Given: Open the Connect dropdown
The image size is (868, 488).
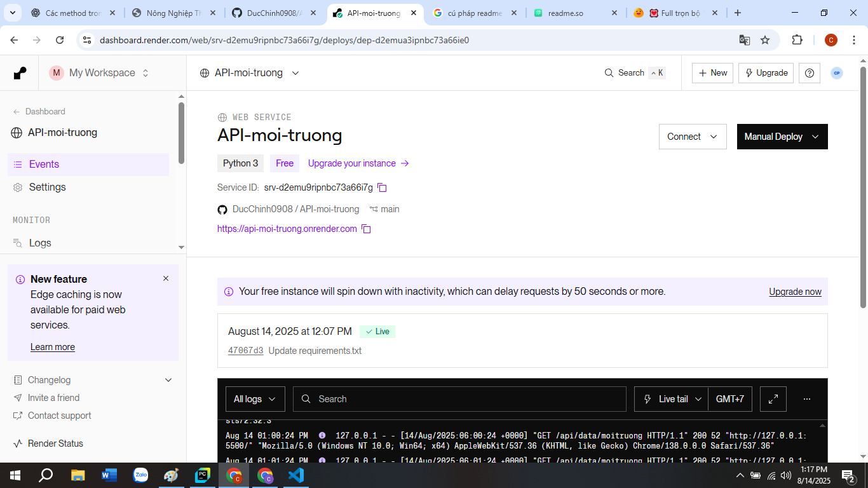Looking at the screenshot, I should [x=693, y=137].
